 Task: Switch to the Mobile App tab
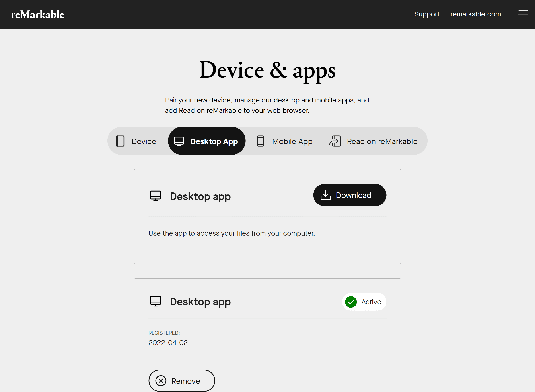click(x=284, y=141)
